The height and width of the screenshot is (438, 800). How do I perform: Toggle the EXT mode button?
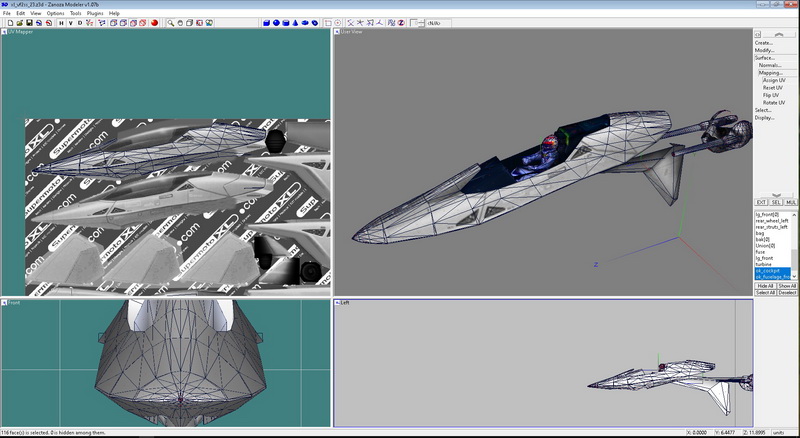pyautogui.click(x=761, y=203)
